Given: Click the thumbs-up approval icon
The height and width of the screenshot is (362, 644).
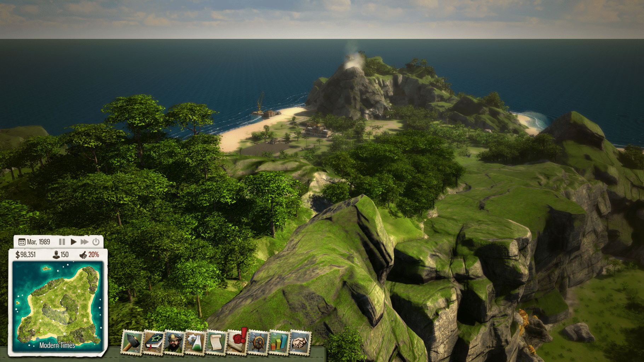Looking at the screenshot, I should (x=83, y=255).
